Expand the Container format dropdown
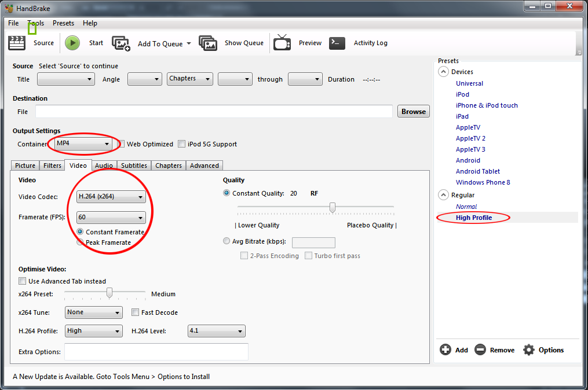The width and height of the screenshot is (588, 390). tap(83, 144)
